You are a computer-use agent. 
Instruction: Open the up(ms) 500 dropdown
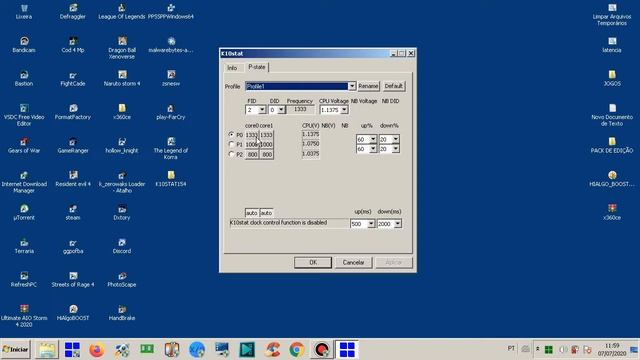[362, 224]
